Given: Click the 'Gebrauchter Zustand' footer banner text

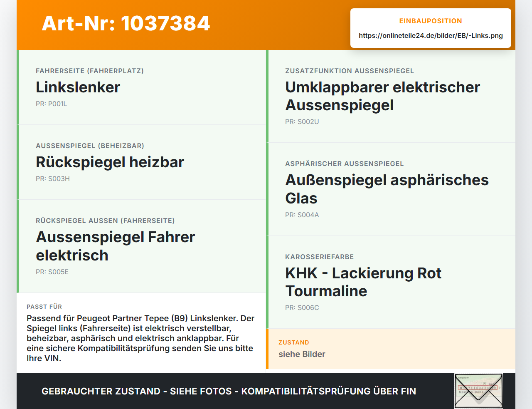Looking at the screenshot, I should tap(229, 391).
